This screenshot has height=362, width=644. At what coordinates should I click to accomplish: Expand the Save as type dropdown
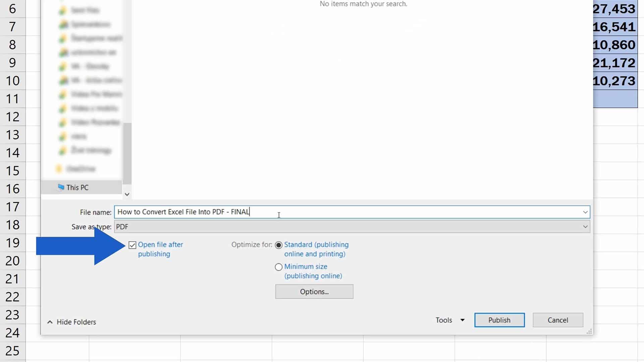[x=585, y=227]
